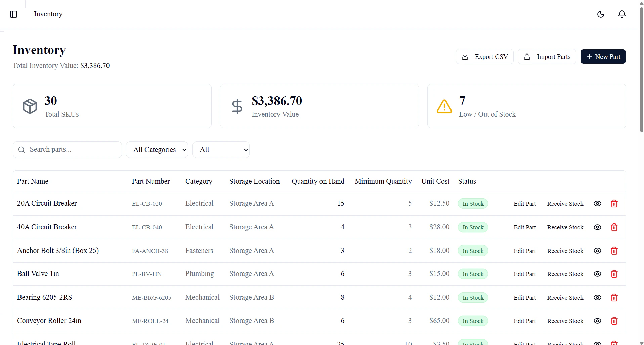This screenshot has width=644, height=345.
Task: Click inside the search parts field
Action: pyautogui.click(x=67, y=149)
